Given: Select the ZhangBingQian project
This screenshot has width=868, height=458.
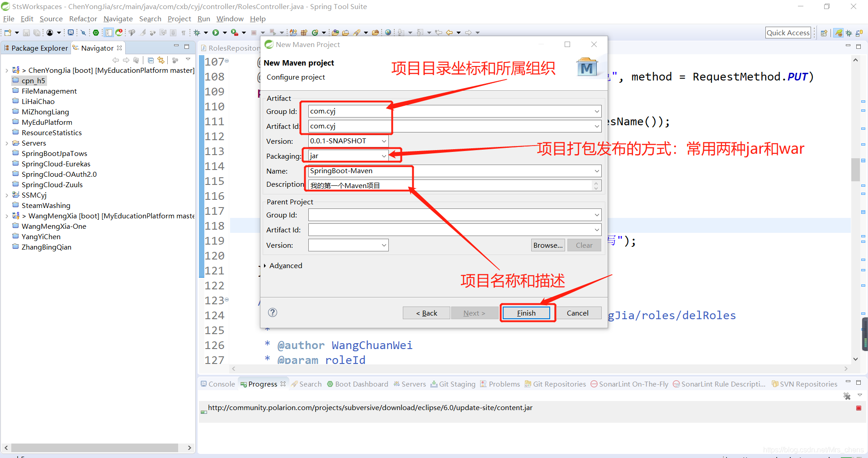Looking at the screenshot, I should click(x=47, y=247).
